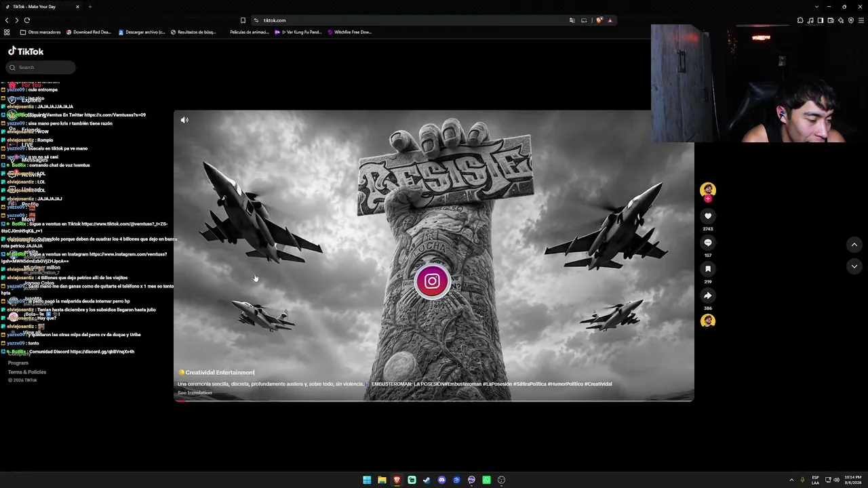Show hidden system tray icons
This screenshot has height=488, width=868.
(791, 480)
